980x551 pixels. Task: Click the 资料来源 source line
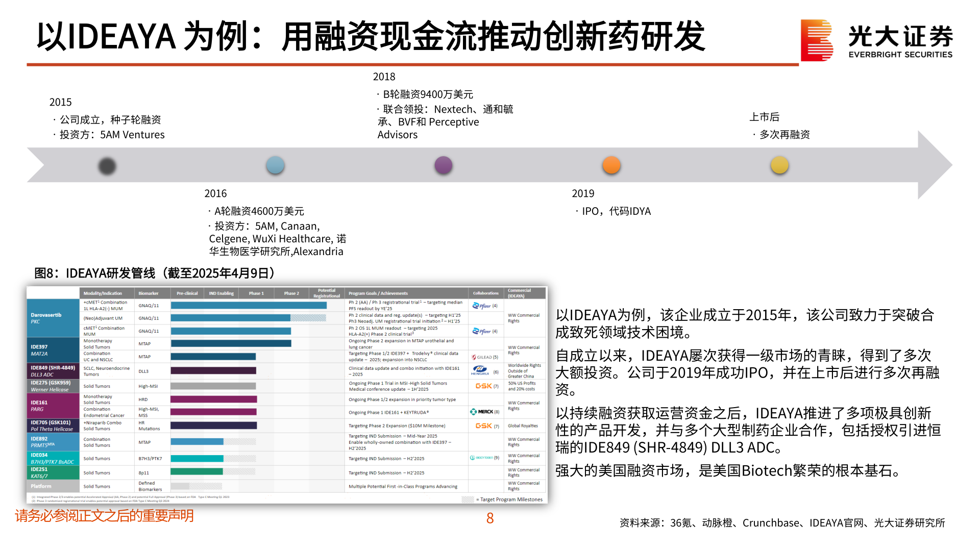(x=782, y=523)
